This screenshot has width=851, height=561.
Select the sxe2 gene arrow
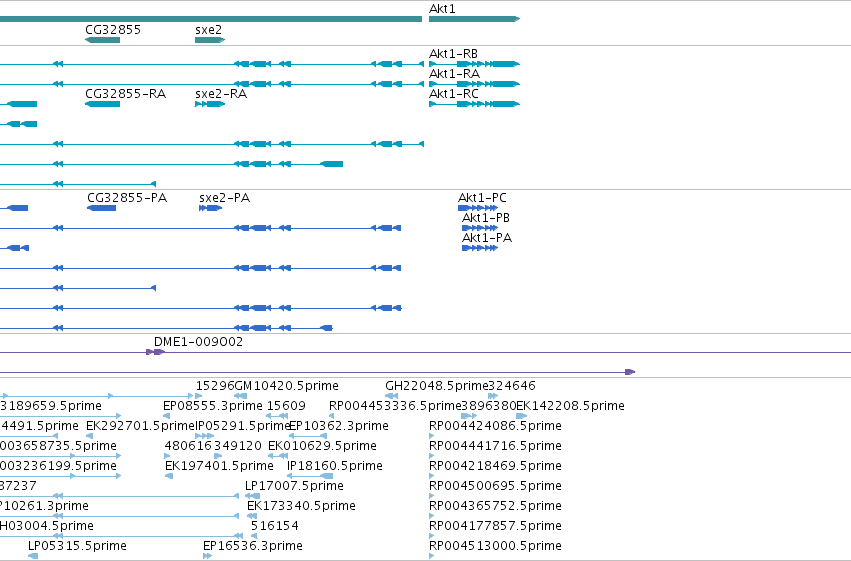click(210, 40)
